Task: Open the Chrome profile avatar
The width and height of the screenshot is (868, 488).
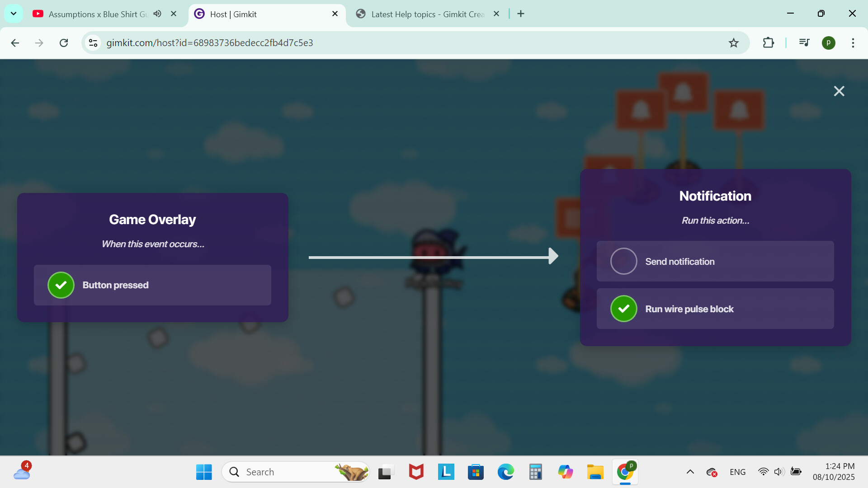Action: (x=828, y=43)
